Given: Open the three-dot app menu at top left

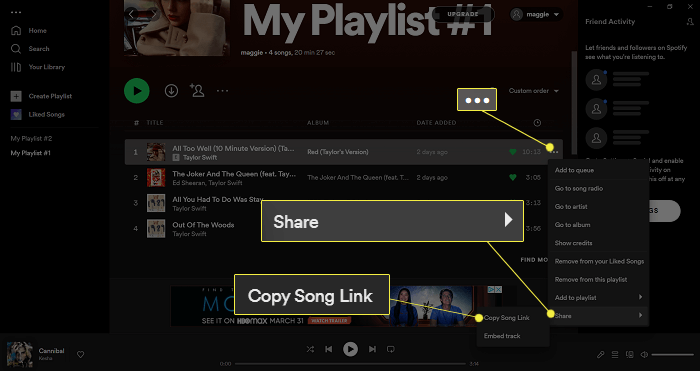Looking at the screenshot, I should click(16, 13).
